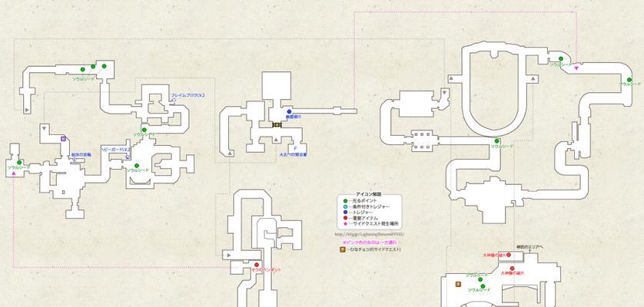Click the 大志への預言書 label

pyautogui.click(x=292, y=155)
